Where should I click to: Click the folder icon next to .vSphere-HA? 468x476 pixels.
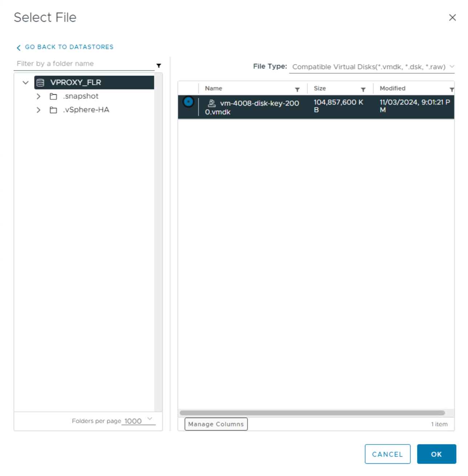pos(53,110)
